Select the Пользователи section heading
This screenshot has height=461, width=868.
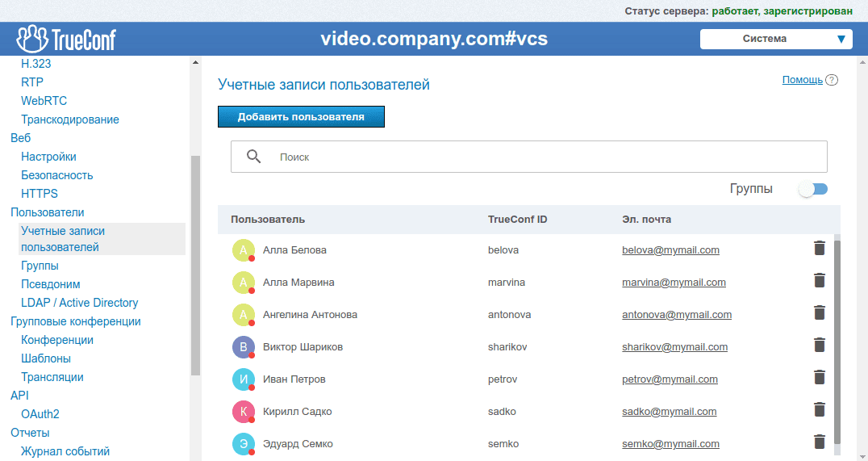click(x=47, y=212)
